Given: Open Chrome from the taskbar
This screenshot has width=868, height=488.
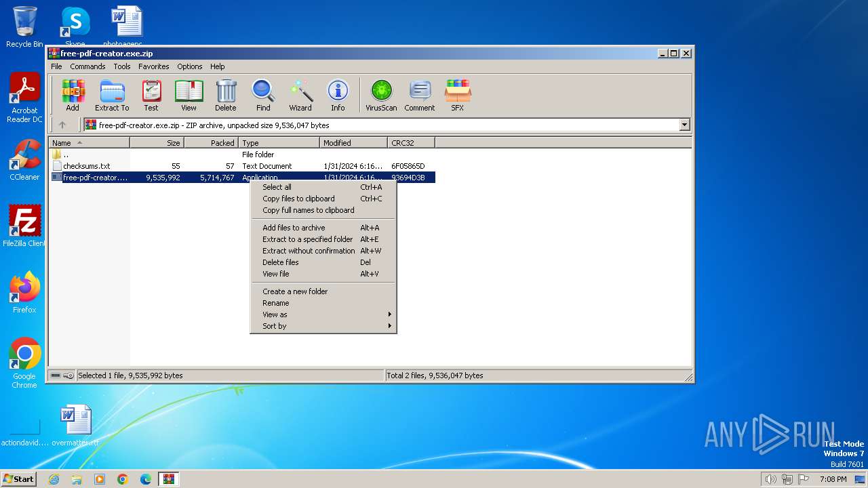Looking at the screenshot, I should point(123,479).
